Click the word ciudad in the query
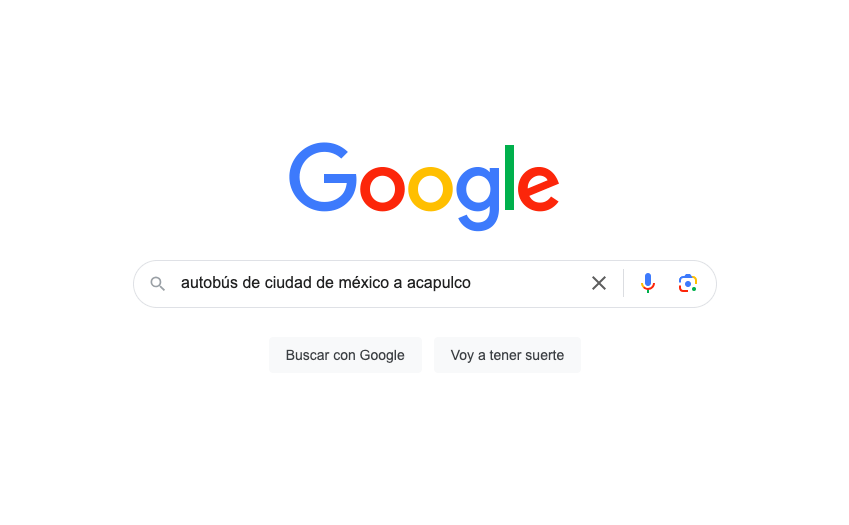This screenshot has height=525, width=849. point(288,283)
